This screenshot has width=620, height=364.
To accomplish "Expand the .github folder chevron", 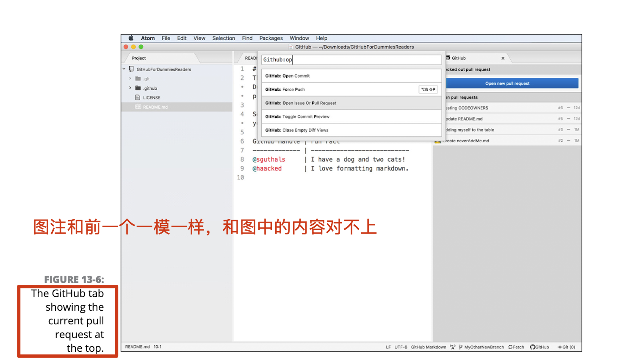I will click(x=130, y=88).
